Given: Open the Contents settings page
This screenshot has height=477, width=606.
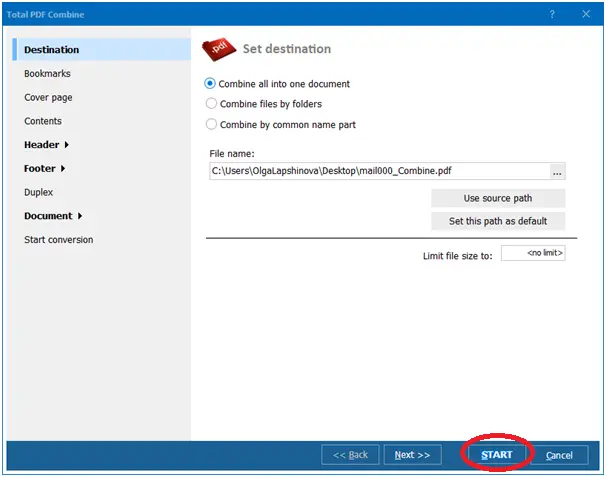Looking at the screenshot, I should point(43,121).
